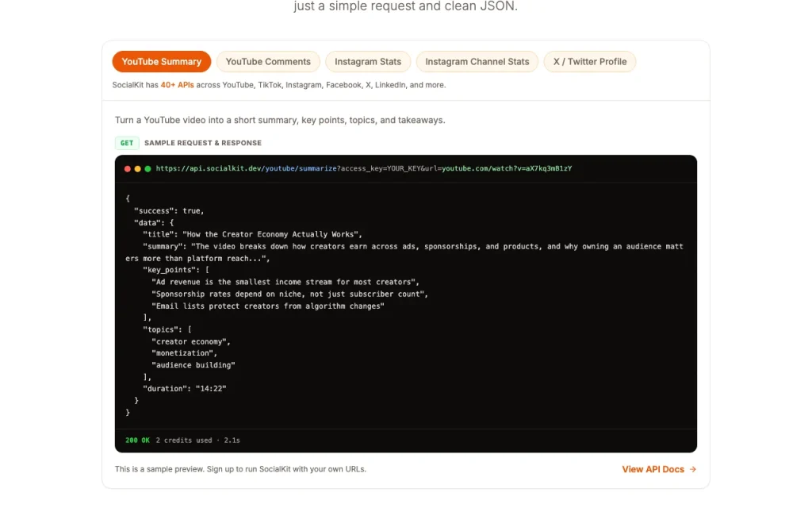Screen dimensions: 812x508
Task: Click the "duration": "14:22" line
Action: (x=184, y=389)
